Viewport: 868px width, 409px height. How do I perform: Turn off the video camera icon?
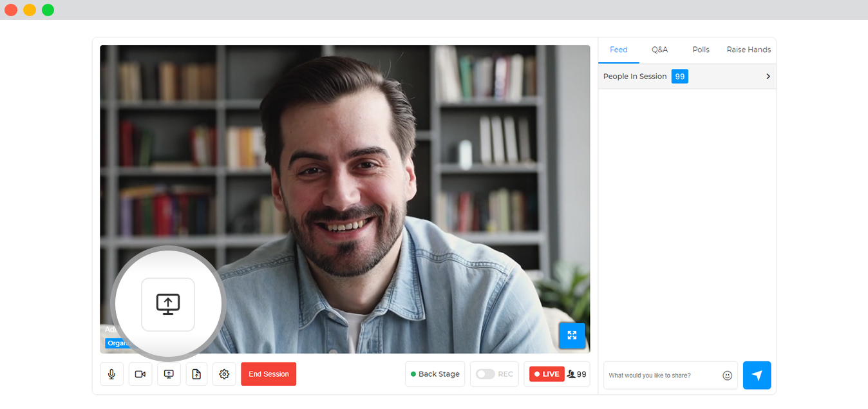[140, 374]
